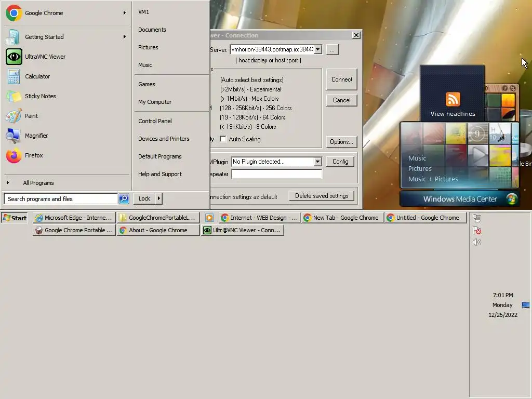
Task: Click the RSS View headlines gadget icon
Action: pos(453,99)
